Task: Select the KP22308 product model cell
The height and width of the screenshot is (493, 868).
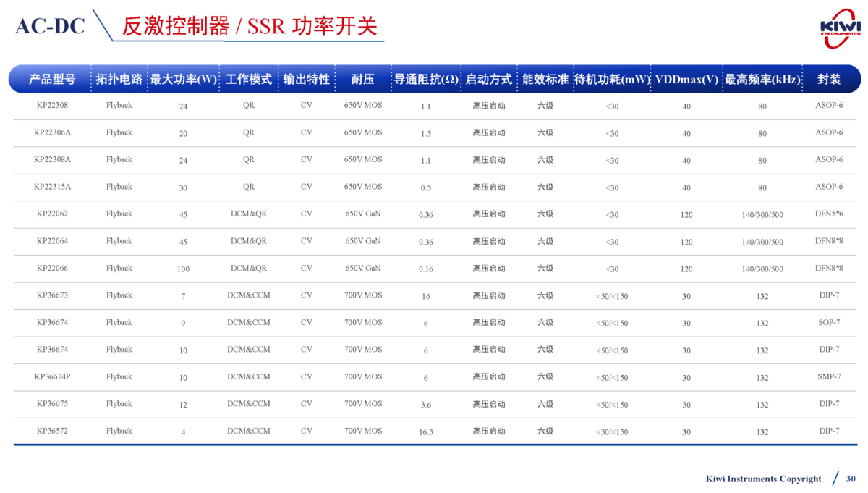Action: [52, 106]
